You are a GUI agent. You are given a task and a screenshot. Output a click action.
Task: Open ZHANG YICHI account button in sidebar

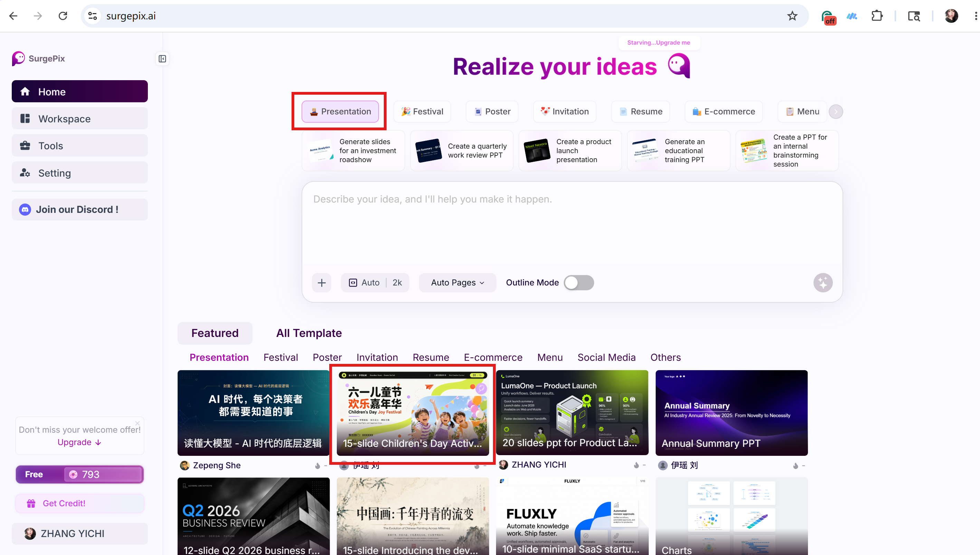(x=80, y=533)
